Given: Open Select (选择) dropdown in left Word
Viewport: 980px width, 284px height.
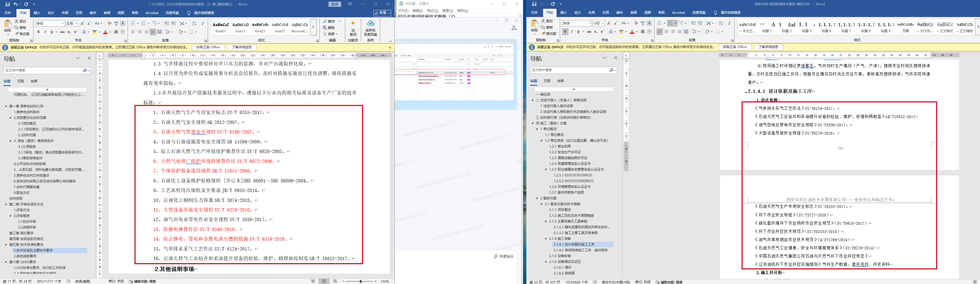Looking at the screenshot, I should click(330, 34).
